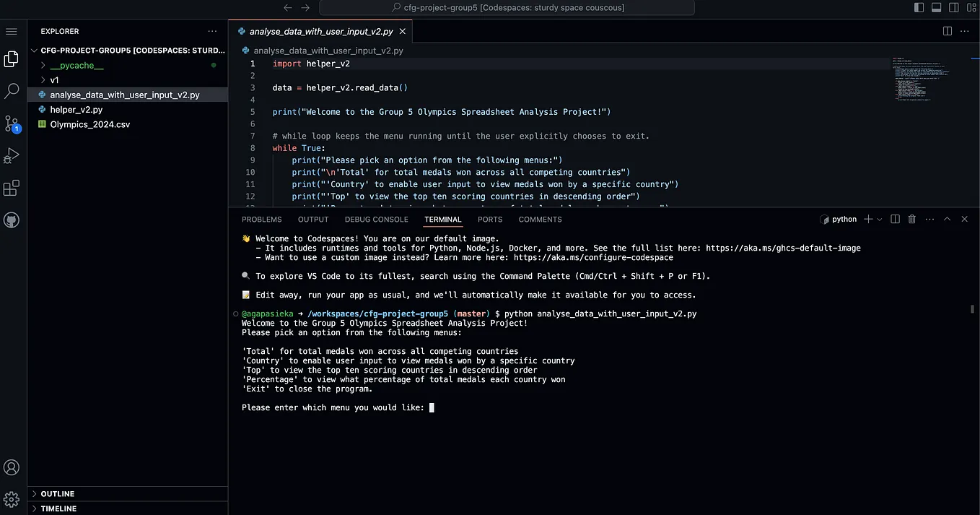
Task: Kill the active terminal with the trash icon
Action: 911,219
